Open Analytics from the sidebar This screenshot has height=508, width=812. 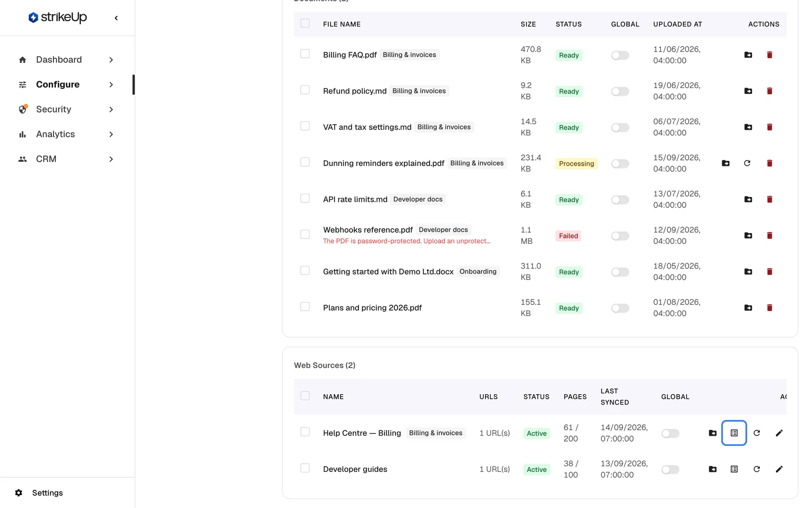[x=55, y=134]
